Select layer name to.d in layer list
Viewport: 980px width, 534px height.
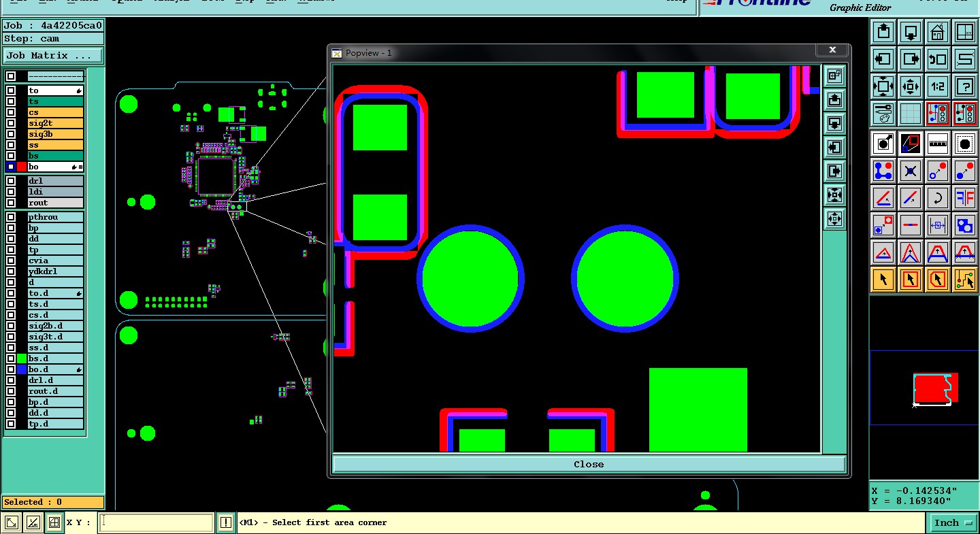pos(55,293)
